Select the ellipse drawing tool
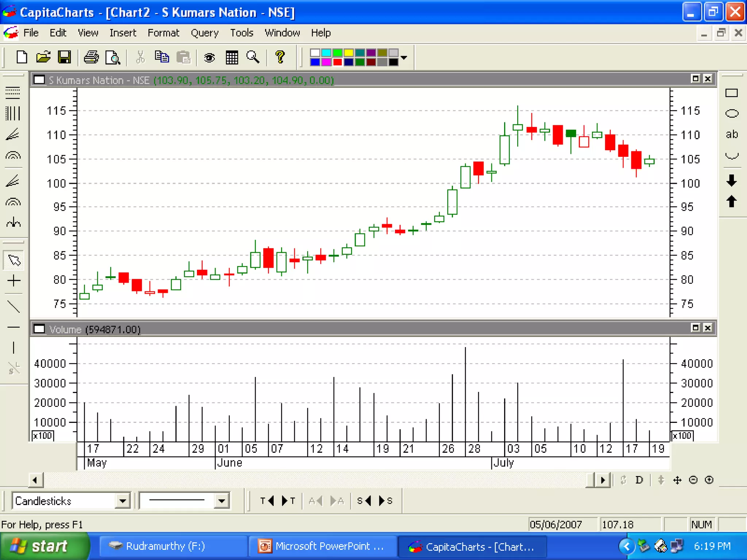This screenshot has height=560, width=747. point(731,113)
